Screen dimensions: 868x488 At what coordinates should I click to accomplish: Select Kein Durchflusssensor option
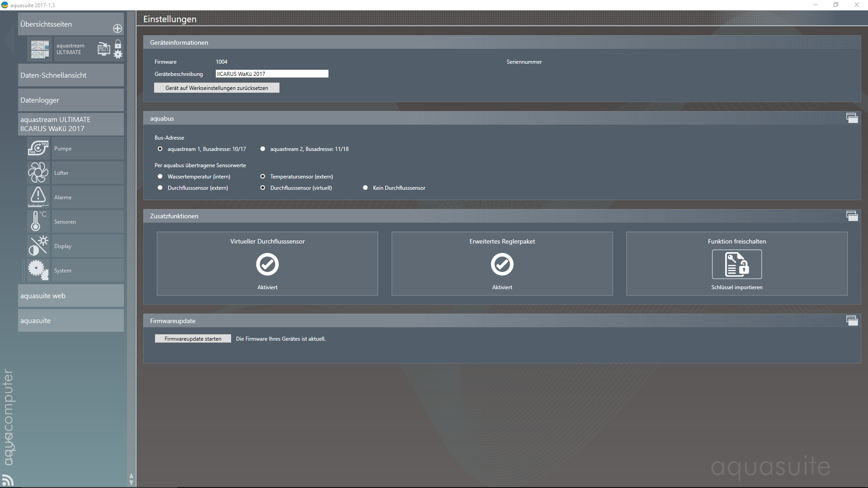pyautogui.click(x=365, y=188)
